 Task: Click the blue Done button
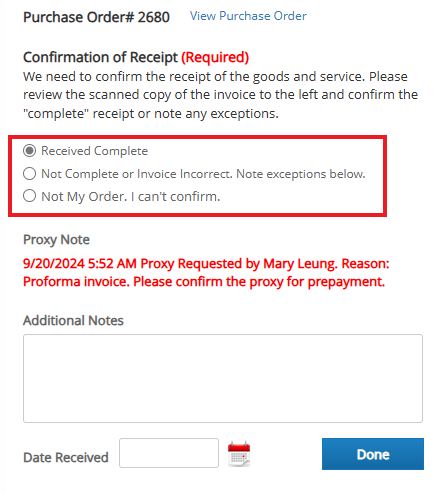373,454
